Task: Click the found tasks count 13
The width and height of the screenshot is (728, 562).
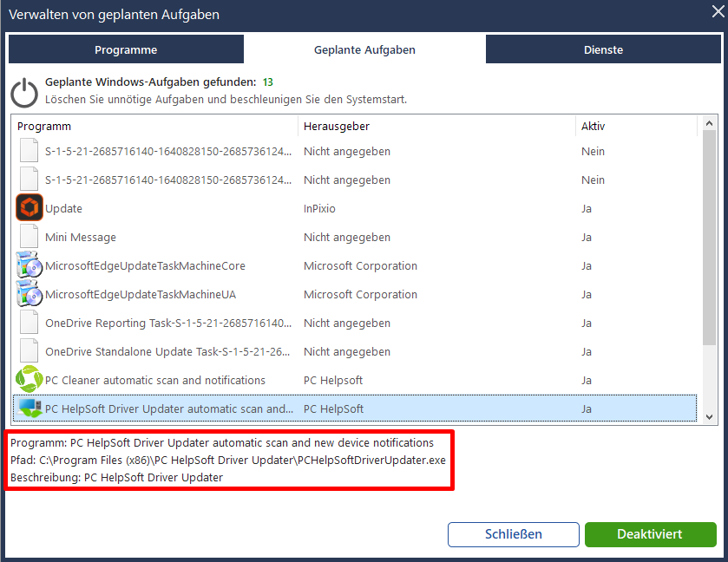Action: click(268, 82)
